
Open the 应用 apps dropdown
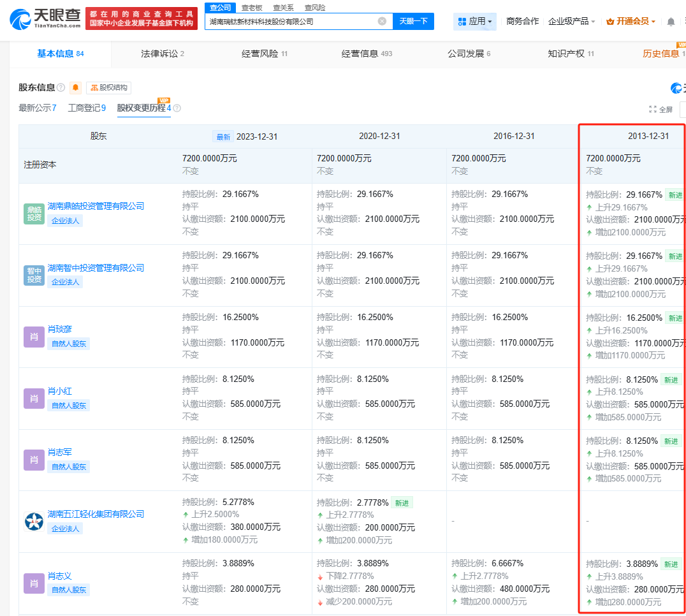475,22
